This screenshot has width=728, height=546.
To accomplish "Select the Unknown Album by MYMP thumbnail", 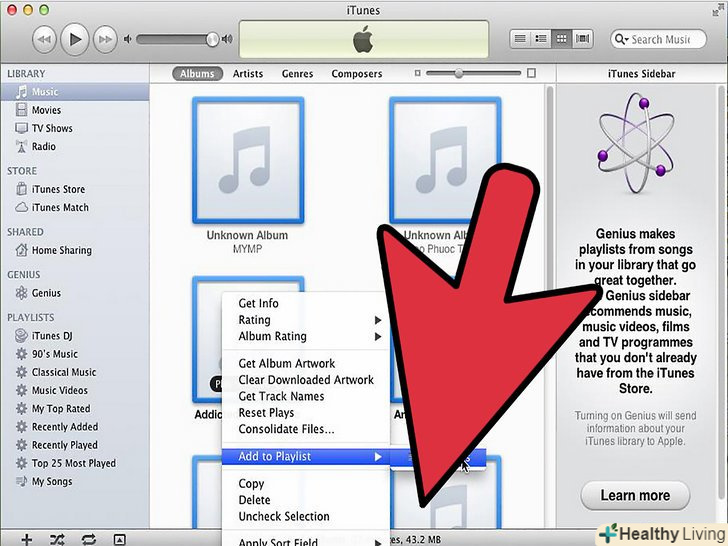I will [248, 161].
